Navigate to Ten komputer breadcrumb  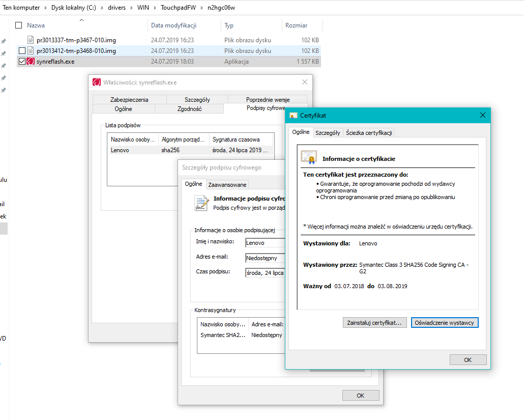pos(21,8)
